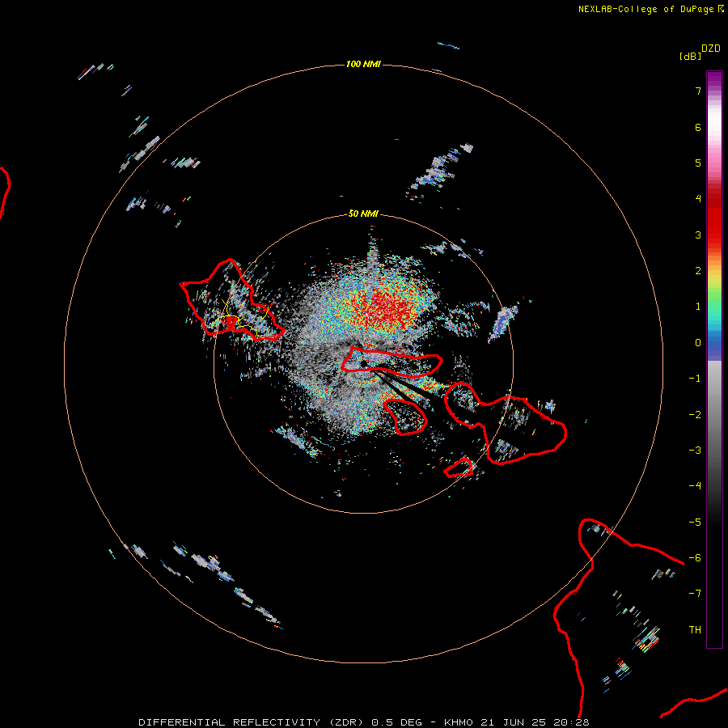Click "DIFFERENTIAL REFLECTIVITY (ZDR)" in the caption
This screenshot has height=728, width=728.
[x=252, y=722]
